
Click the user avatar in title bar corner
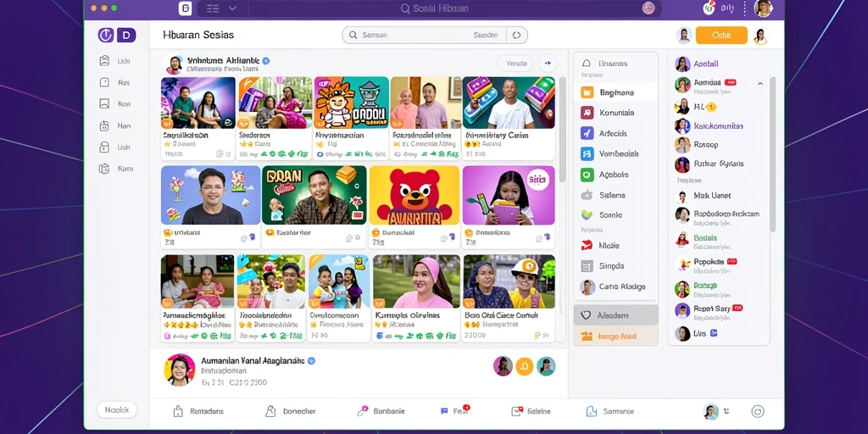(764, 8)
